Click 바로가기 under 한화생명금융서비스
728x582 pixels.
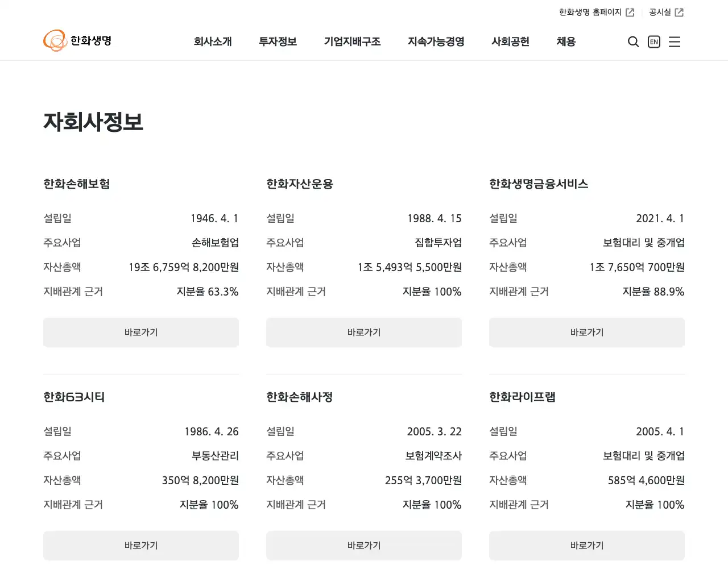pyautogui.click(x=586, y=332)
